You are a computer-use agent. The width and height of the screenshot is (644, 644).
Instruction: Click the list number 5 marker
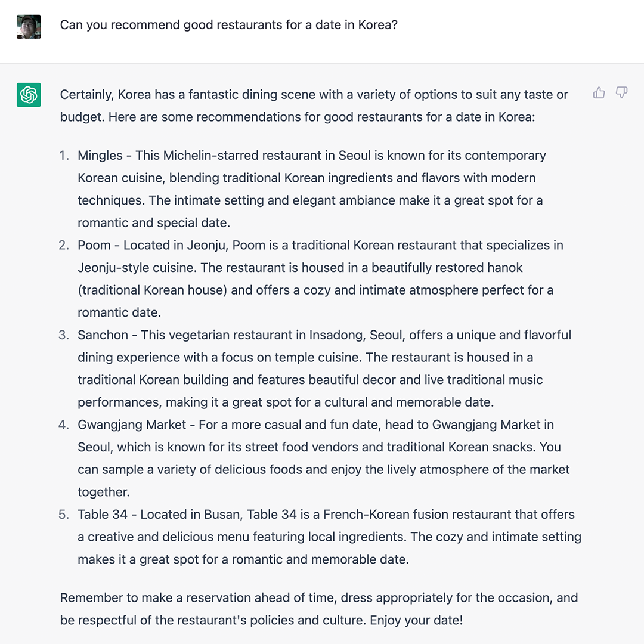64,514
